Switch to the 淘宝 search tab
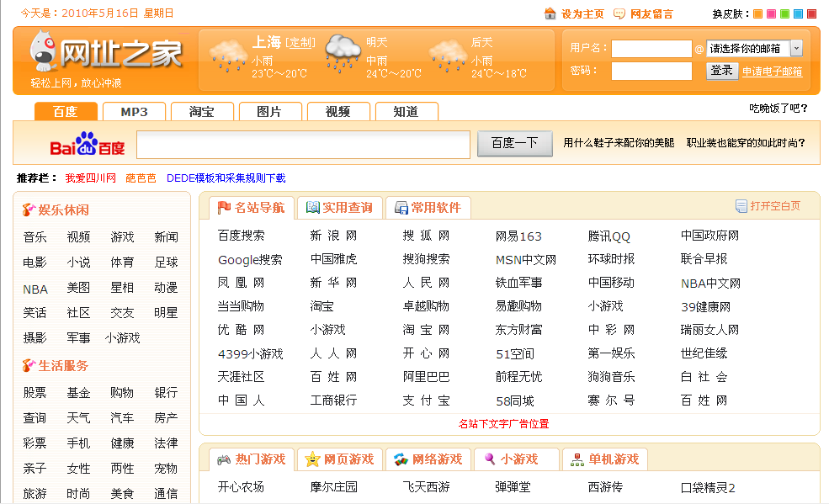 point(203,111)
